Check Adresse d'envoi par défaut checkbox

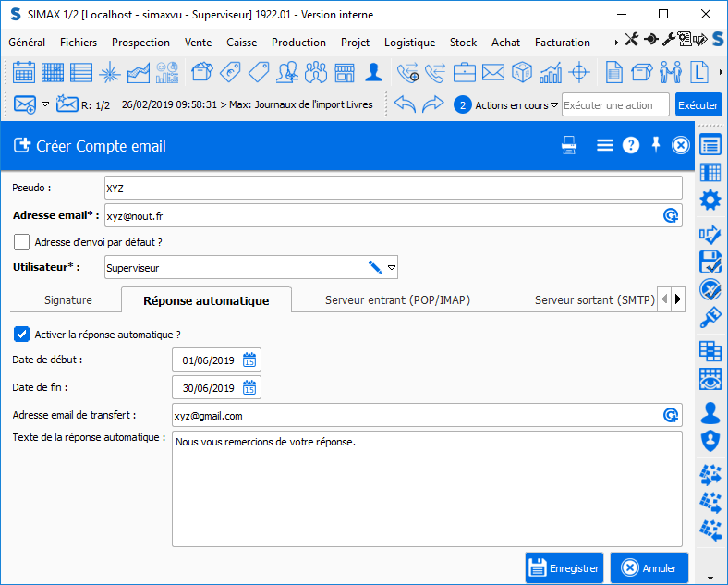coord(22,242)
